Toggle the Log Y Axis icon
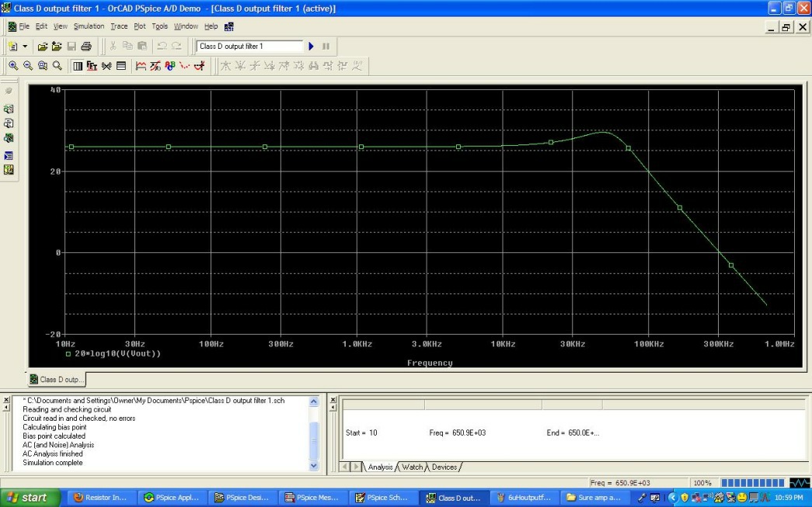 (121, 66)
